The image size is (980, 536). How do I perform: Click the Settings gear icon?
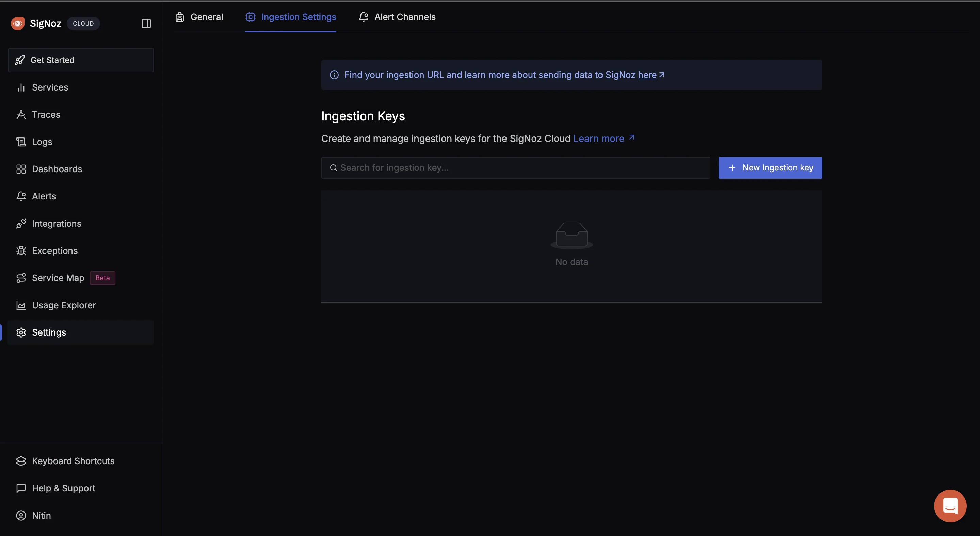tap(21, 332)
